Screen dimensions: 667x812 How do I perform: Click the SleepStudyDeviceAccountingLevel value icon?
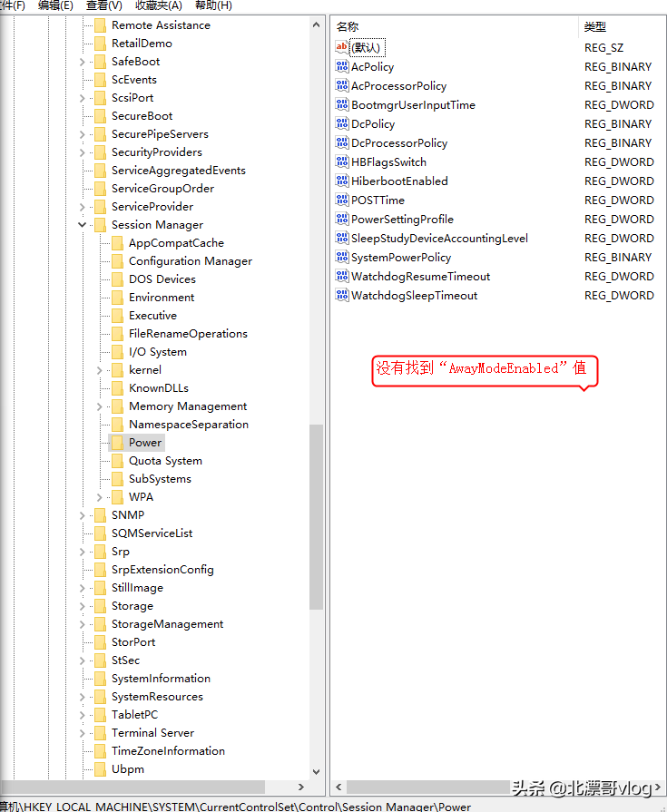click(342, 238)
